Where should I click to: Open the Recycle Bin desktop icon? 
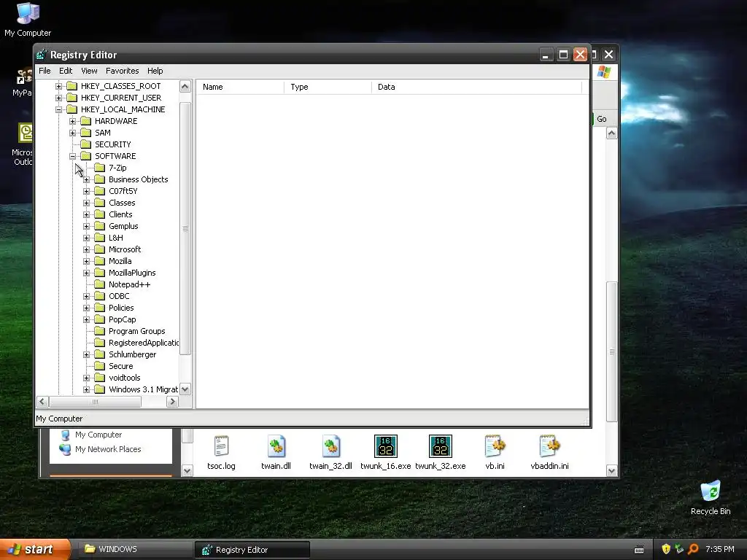point(711,497)
